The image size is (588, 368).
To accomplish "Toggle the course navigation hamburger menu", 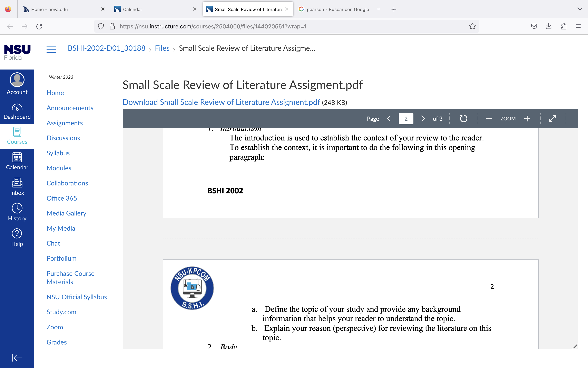I will coord(51,50).
